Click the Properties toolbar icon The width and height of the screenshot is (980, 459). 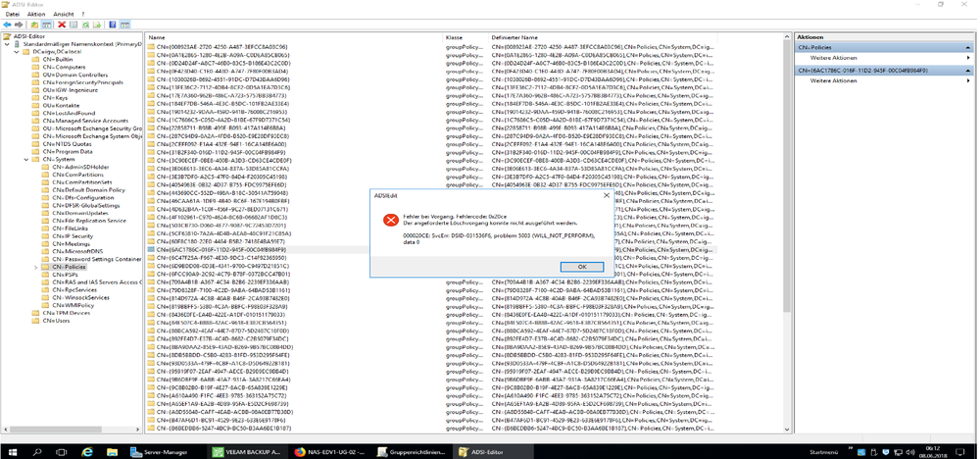tap(74, 24)
